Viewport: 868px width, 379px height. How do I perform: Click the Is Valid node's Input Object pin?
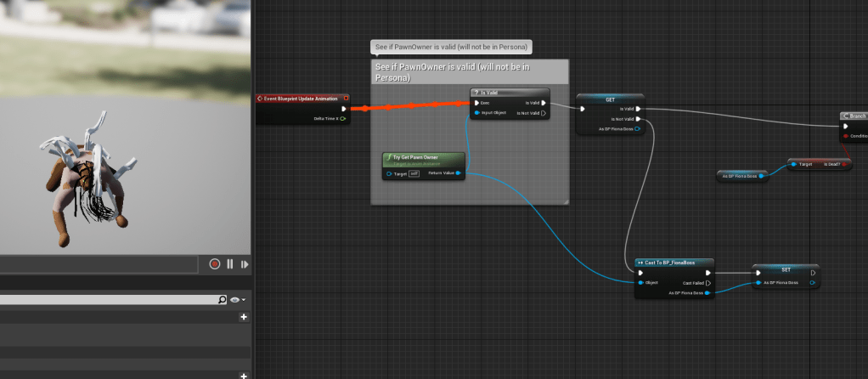click(x=476, y=112)
